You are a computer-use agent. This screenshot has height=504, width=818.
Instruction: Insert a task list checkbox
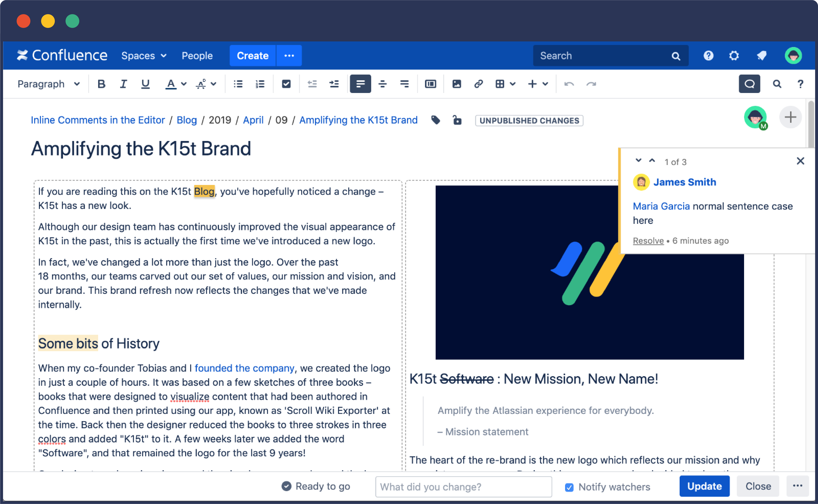[x=286, y=84]
